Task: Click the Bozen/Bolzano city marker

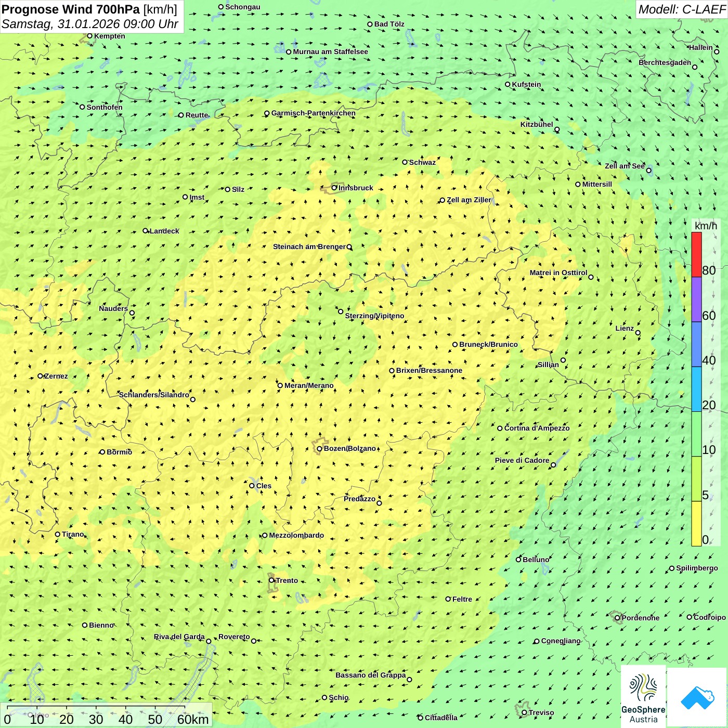Action: click(320, 449)
